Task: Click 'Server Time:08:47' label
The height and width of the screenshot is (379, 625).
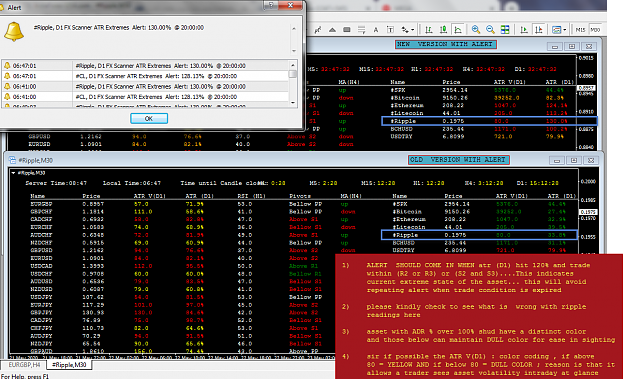Action: (x=56, y=183)
